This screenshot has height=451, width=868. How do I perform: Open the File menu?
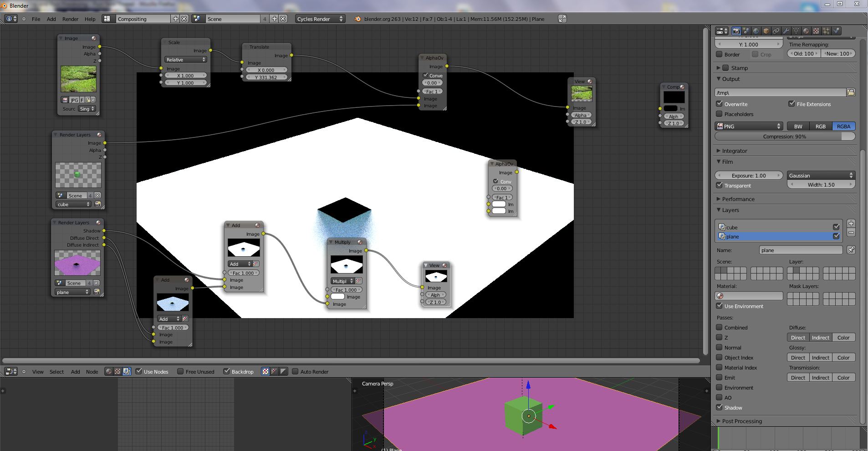[36, 19]
